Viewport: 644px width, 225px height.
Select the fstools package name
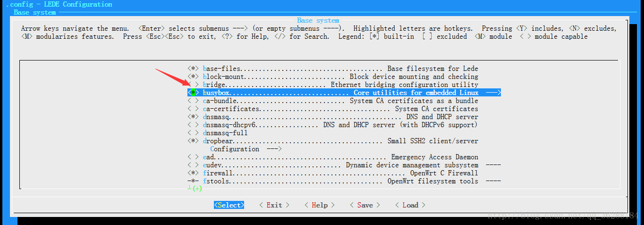coord(216,181)
